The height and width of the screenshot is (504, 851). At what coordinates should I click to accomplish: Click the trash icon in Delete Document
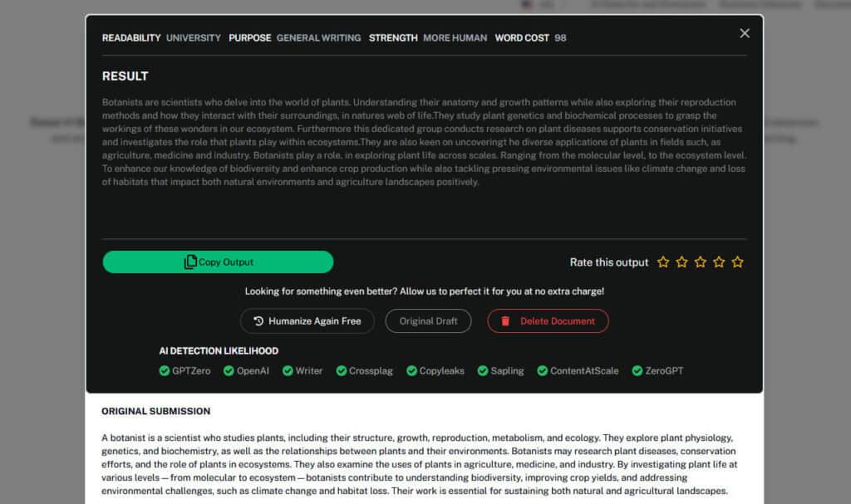(x=505, y=321)
